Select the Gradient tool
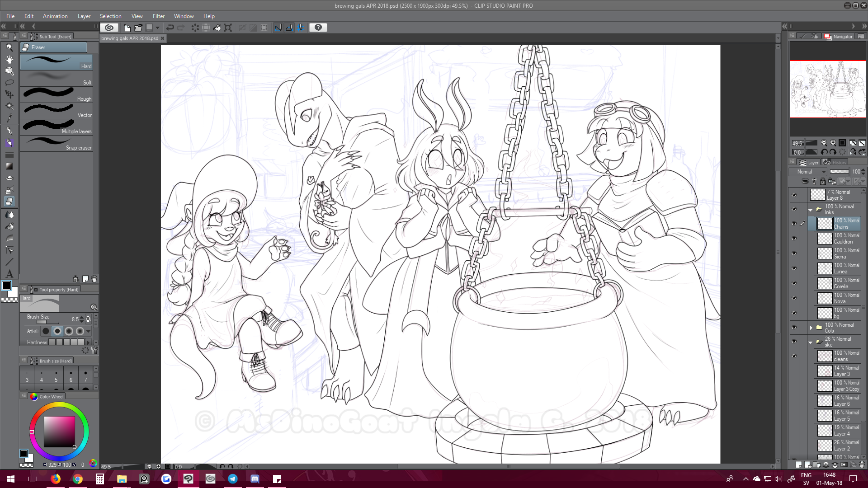Viewport: 868px width, 488px height. tap(9, 166)
